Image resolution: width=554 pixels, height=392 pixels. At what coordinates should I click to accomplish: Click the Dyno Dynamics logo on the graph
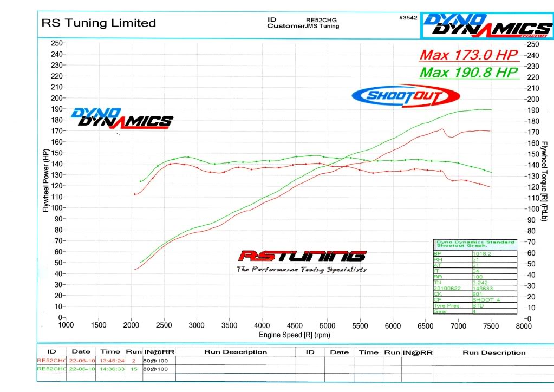(x=122, y=117)
